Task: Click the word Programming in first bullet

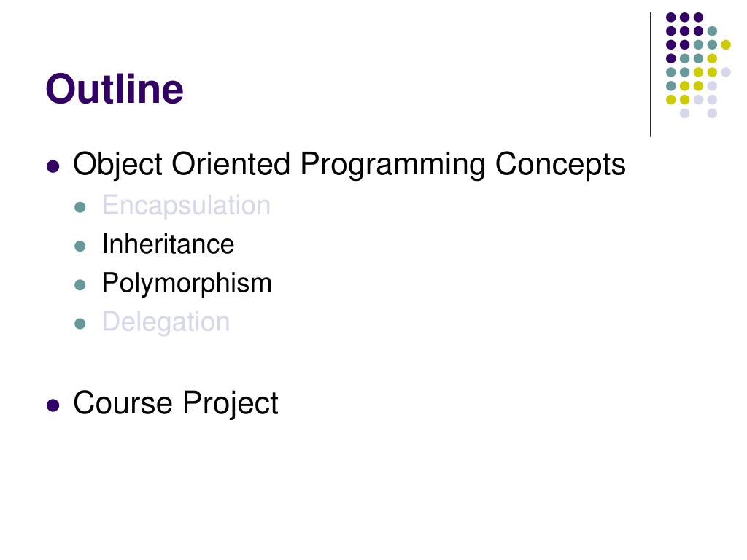Action: (393, 166)
